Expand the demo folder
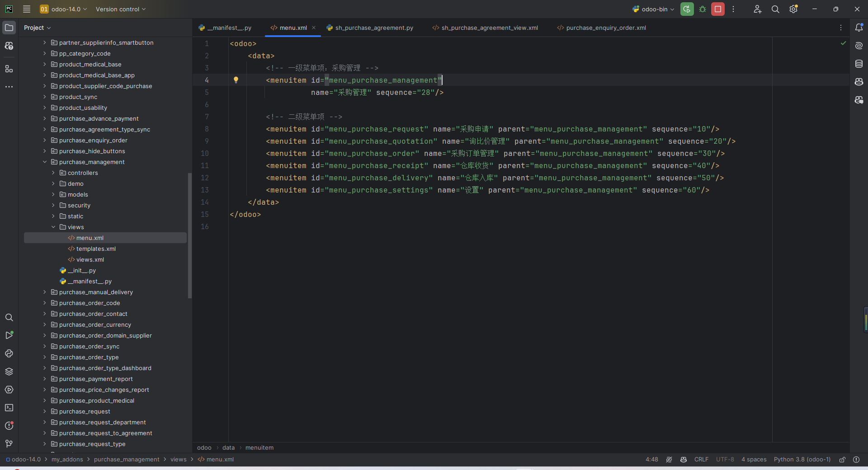 53,183
